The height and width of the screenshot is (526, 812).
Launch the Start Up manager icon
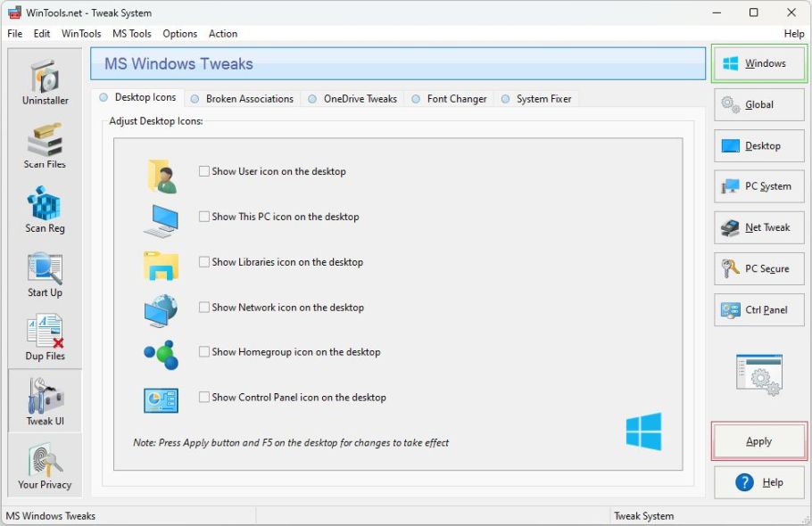coord(45,275)
